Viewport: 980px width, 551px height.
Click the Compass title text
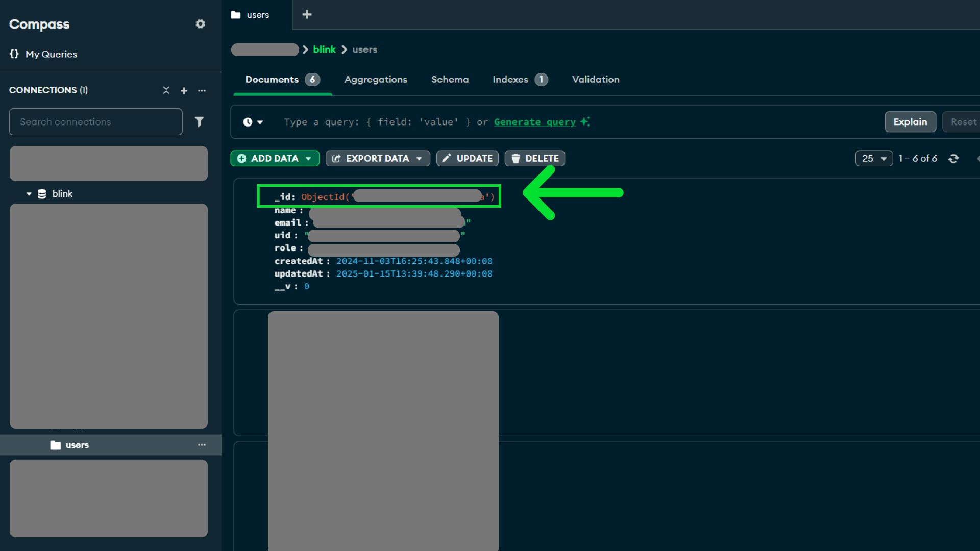click(39, 24)
